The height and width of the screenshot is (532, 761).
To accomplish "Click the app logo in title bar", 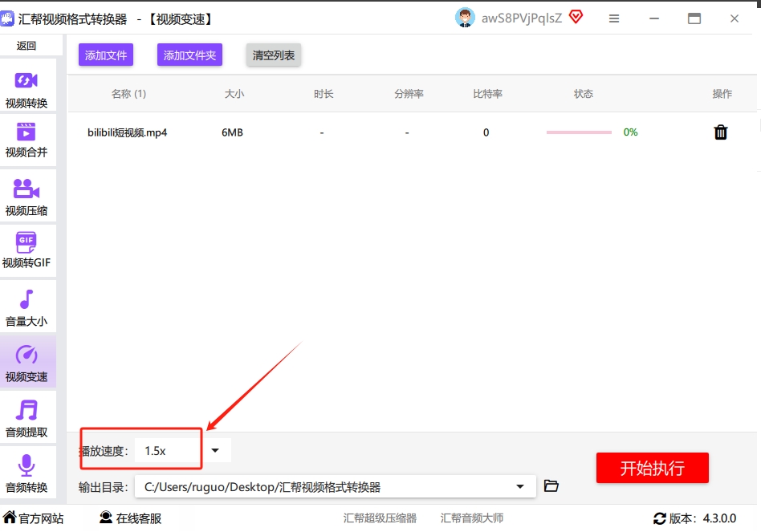I will point(6,19).
